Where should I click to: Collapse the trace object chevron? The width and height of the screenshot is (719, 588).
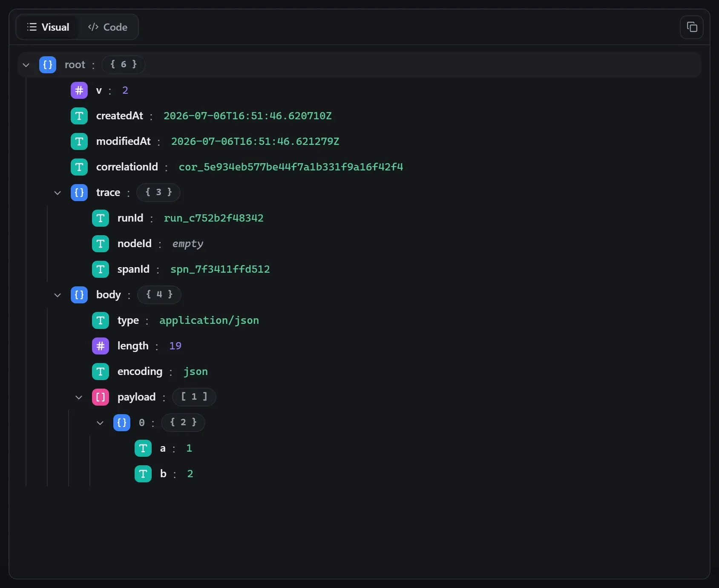tap(58, 193)
